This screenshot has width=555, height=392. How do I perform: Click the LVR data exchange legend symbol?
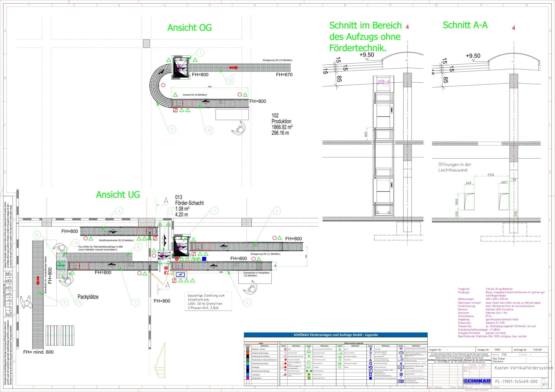click(401, 353)
